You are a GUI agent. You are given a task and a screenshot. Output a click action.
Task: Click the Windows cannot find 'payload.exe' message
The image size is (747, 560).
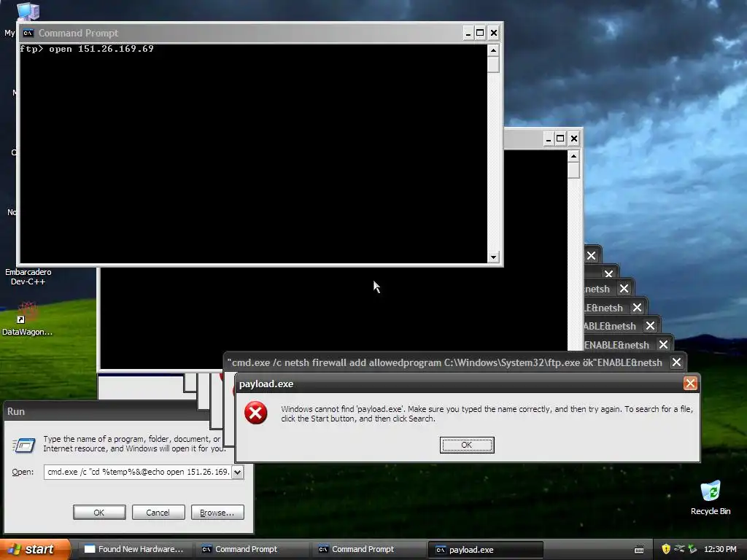(x=487, y=413)
